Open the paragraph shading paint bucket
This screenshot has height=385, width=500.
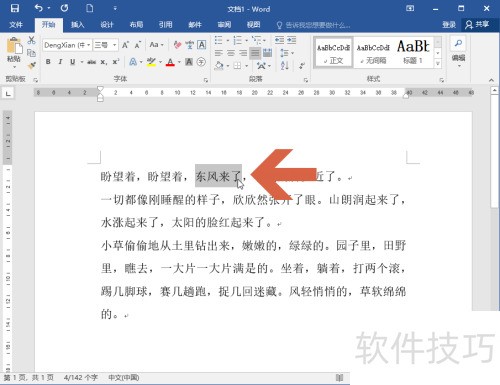pyautogui.click(x=219, y=66)
